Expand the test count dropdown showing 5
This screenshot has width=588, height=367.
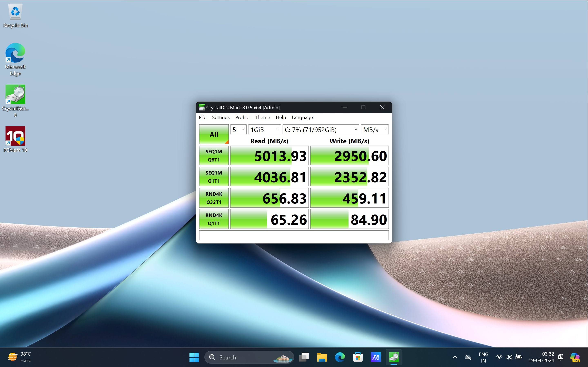coord(238,130)
